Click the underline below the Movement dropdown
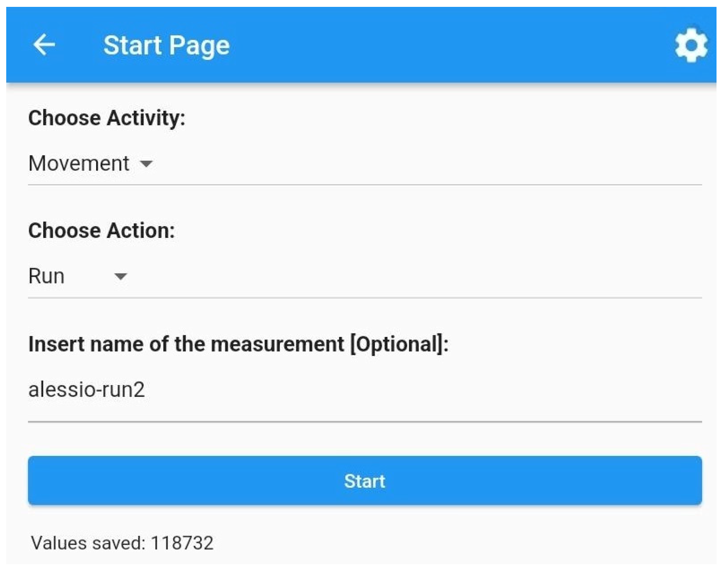The width and height of the screenshot is (728, 570). pyautogui.click(x=365, y=185)
